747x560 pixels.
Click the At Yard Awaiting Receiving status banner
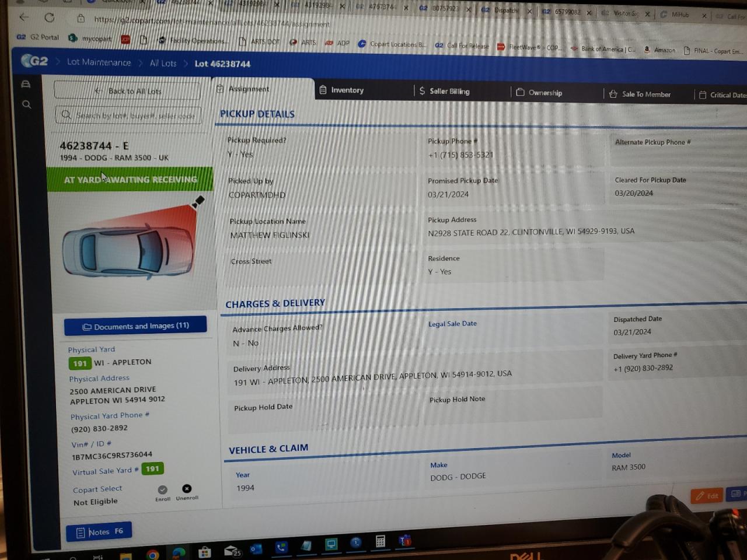131,180
